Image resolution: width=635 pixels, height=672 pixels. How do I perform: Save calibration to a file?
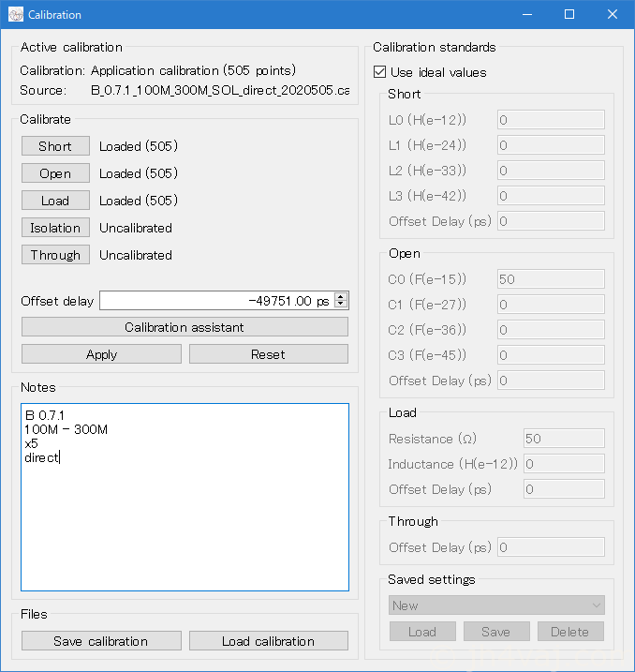[101, 641]
